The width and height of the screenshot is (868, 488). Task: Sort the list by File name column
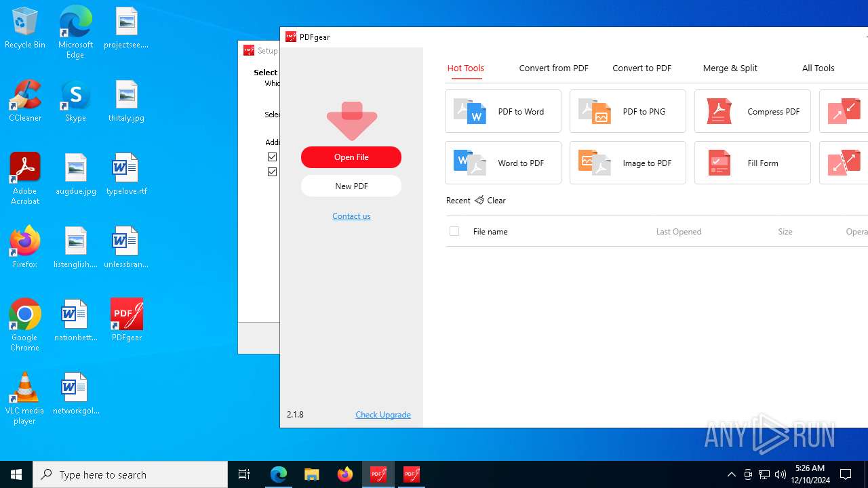click(490, 231)
